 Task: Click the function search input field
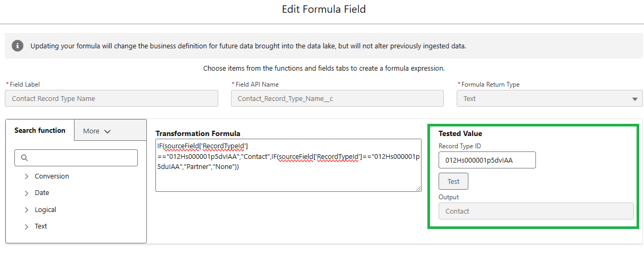click(x=76, y=158)
